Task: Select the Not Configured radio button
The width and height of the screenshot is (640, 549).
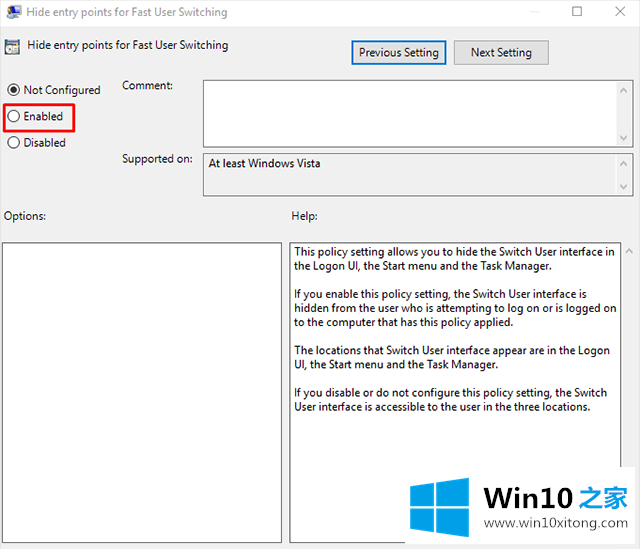Action: [x=13, y=90]
